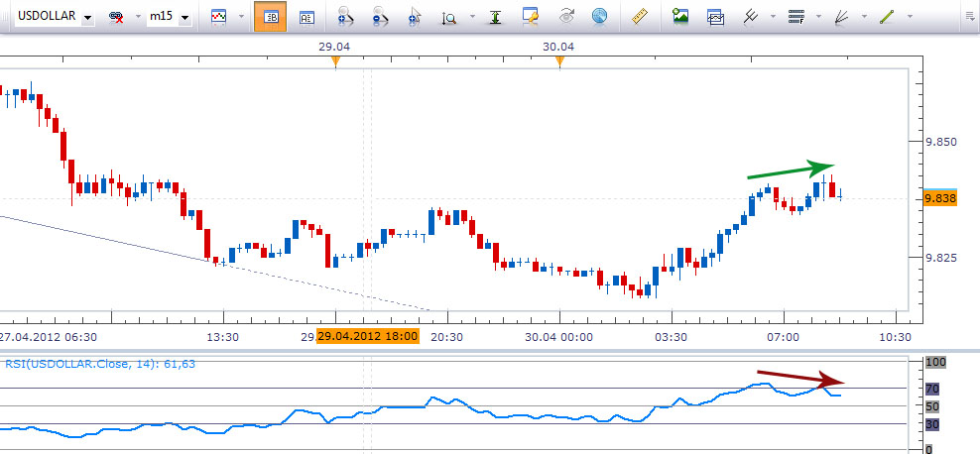Click the chart window template icon

point(715,17)
